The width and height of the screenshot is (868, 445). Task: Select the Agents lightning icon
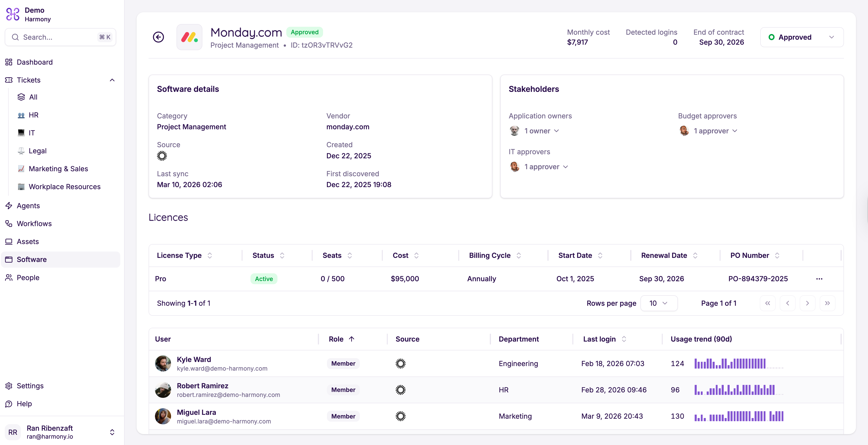(x=9, y=205)
